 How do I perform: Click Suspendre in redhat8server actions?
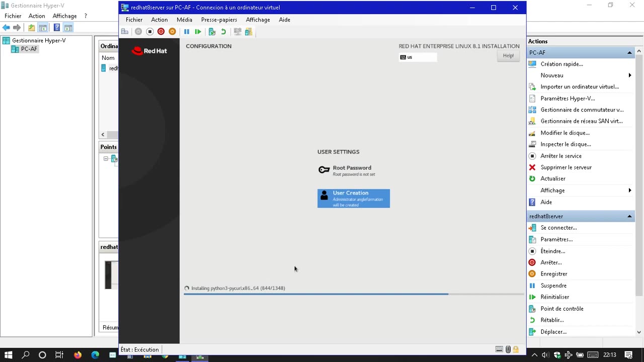click(x=553, y=286)
